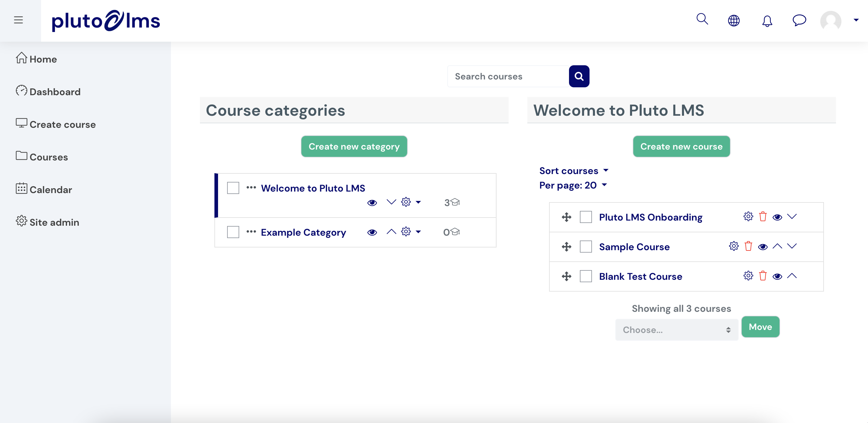
Task: Click the Pluto LMS logo
Action: click(106, 21)
